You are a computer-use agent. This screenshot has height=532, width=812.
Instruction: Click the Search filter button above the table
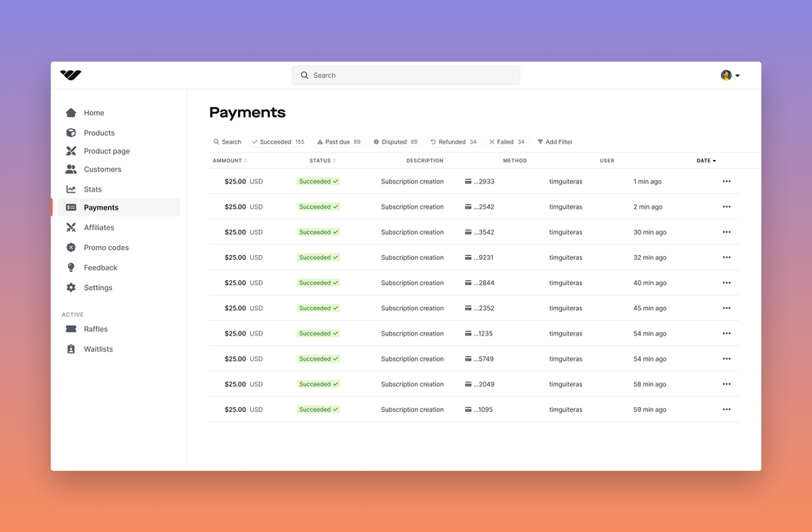pos(227,141)
